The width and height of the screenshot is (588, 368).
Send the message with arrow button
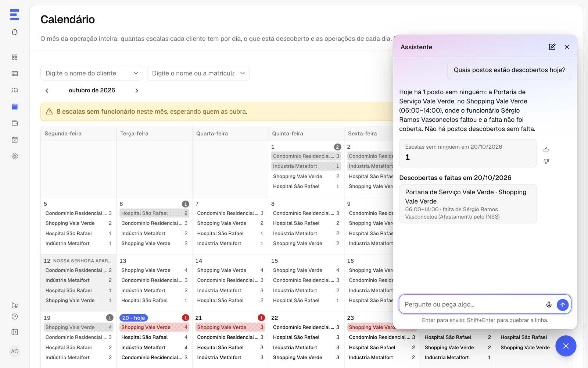coord(563,305)
